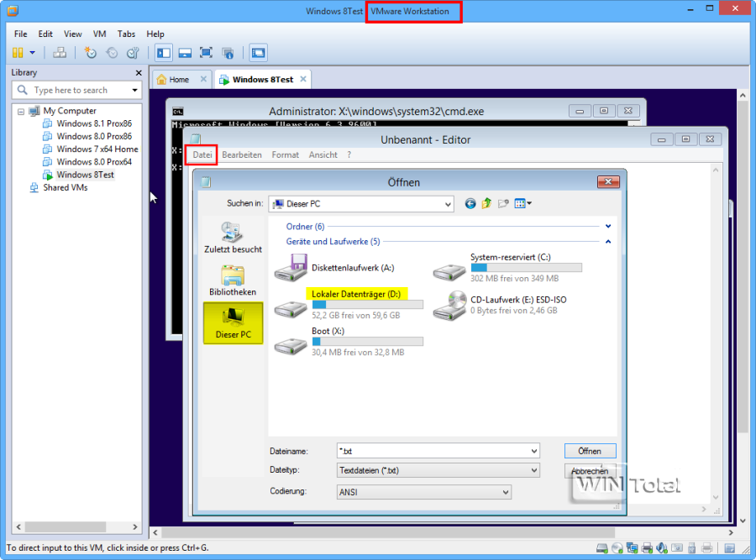Toggle the thumbnail bar view
756x560 pixels.
185,52
